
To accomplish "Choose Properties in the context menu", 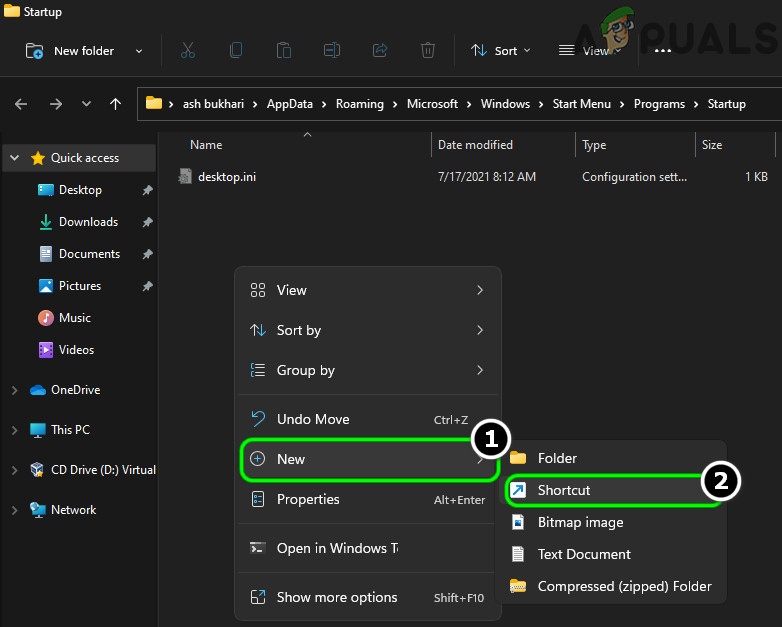I will (308, 499).
